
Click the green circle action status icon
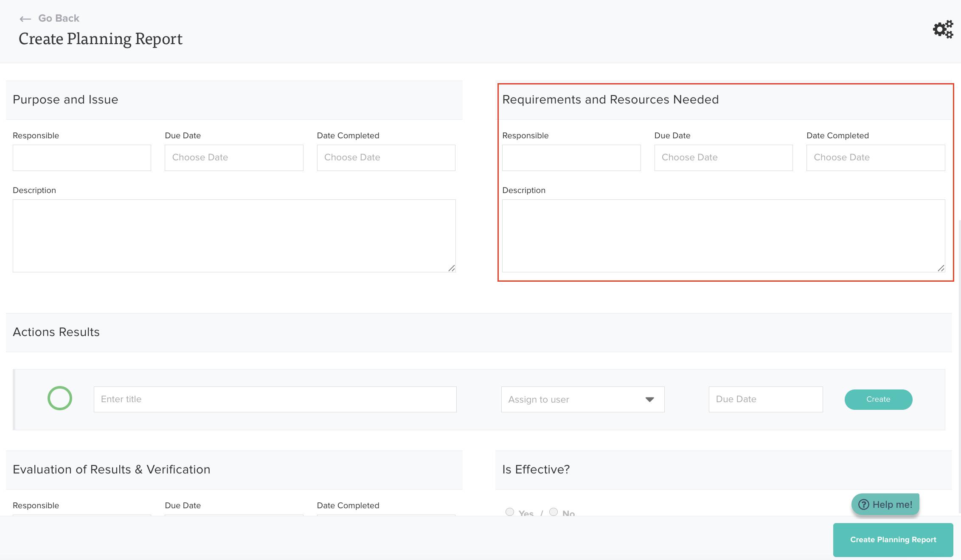click(60, 398)
